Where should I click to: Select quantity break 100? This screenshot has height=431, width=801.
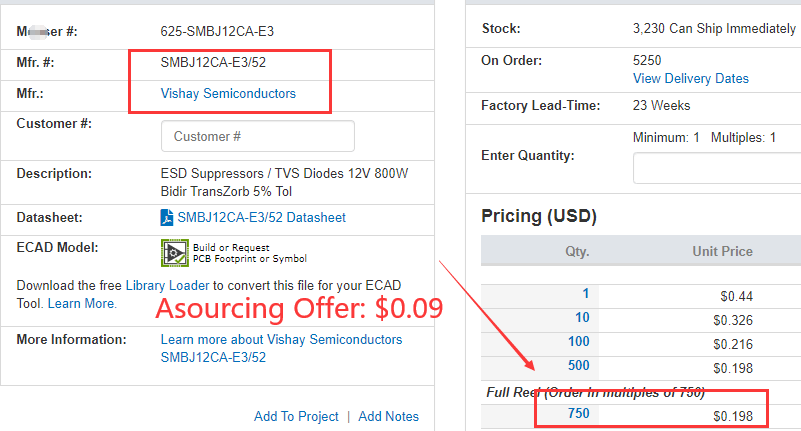tap(579, 342)
